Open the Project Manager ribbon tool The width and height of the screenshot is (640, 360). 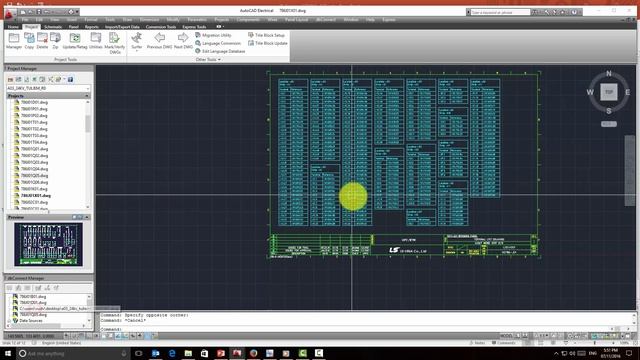[14, 41]
